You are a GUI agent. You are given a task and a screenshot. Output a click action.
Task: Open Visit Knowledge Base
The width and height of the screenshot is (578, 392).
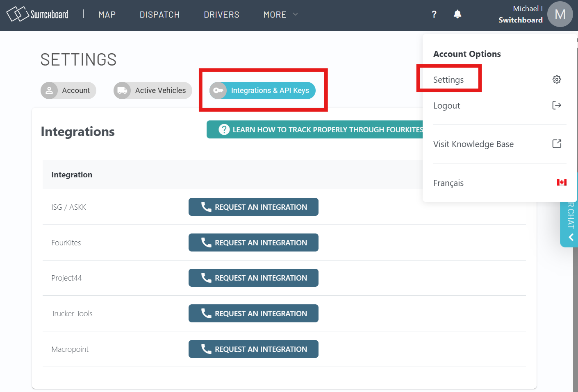pyautogui.click(x=473, y=144)
